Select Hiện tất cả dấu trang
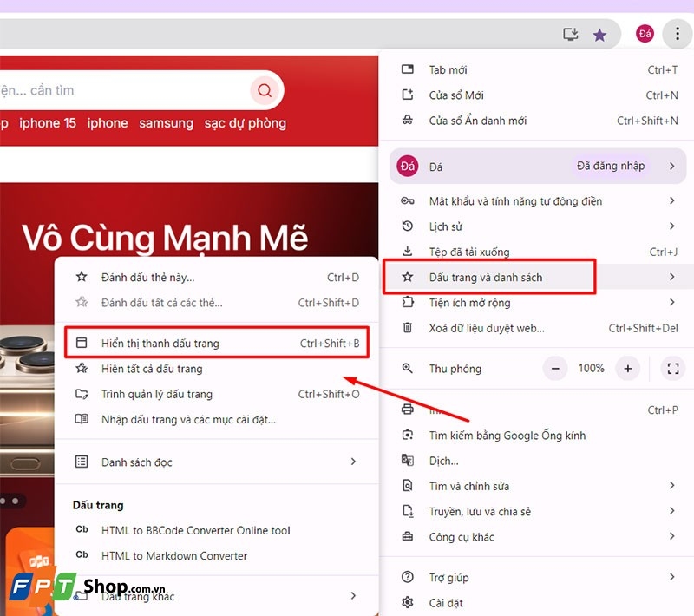 pos(217,369)
